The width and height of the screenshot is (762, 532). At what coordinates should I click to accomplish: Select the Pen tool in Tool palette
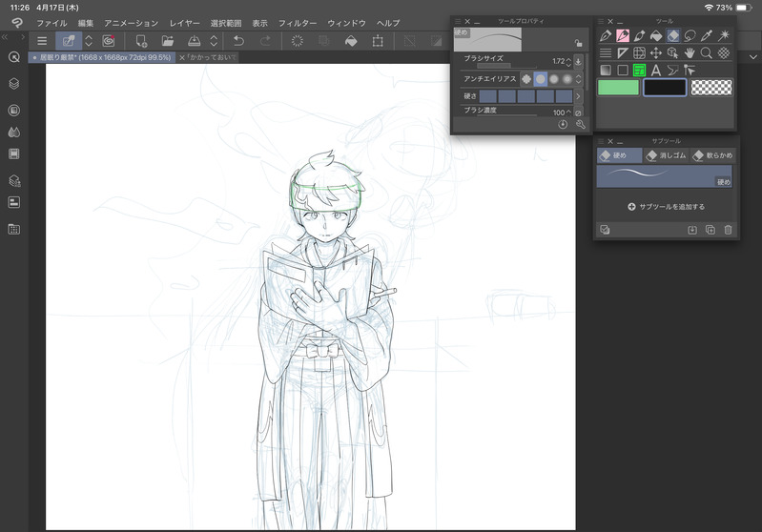coord(606,35)
